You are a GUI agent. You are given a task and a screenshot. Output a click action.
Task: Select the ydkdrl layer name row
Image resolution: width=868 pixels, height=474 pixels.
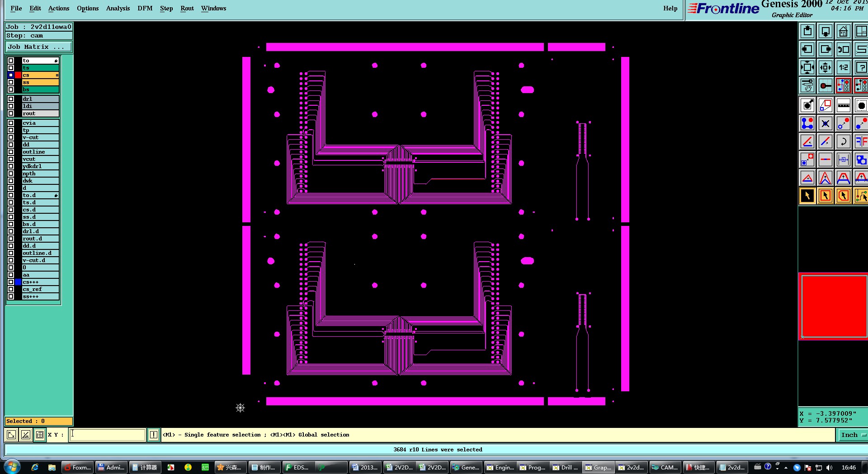pos(41,166)
